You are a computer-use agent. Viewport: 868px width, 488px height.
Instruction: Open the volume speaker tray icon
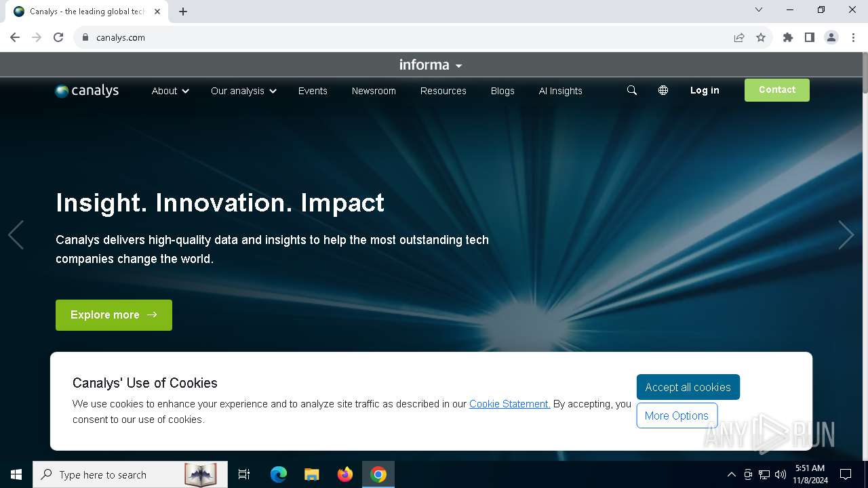pyautogui.click(x=781, y=474)
